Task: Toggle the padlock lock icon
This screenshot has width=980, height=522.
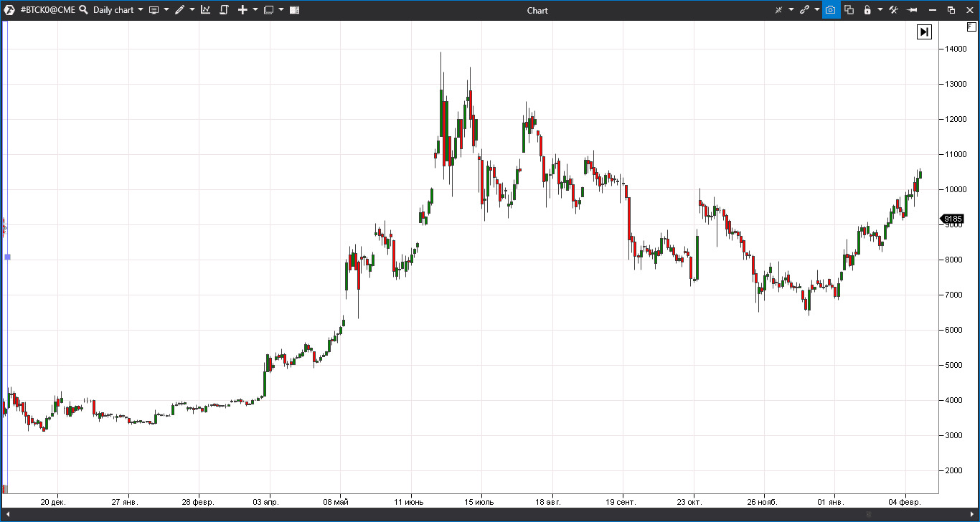Action: tap(867, 10)
